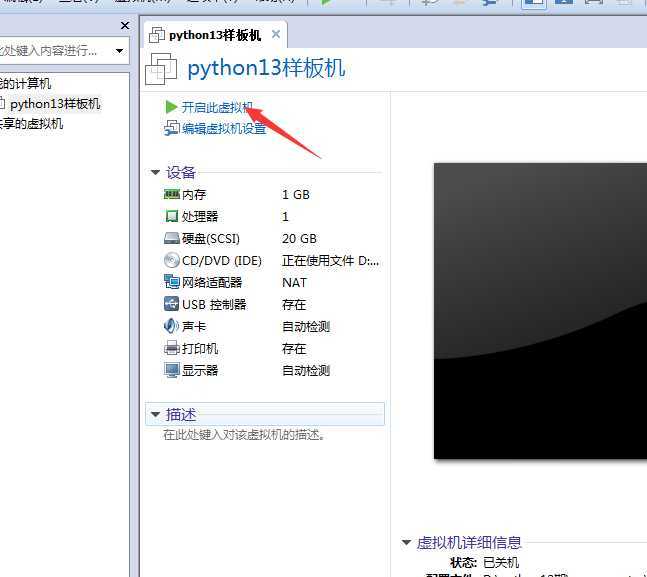Viewport: 647px width, 577px height.
Task: Click the large python13样板机 page title
Action: [266, 68]
